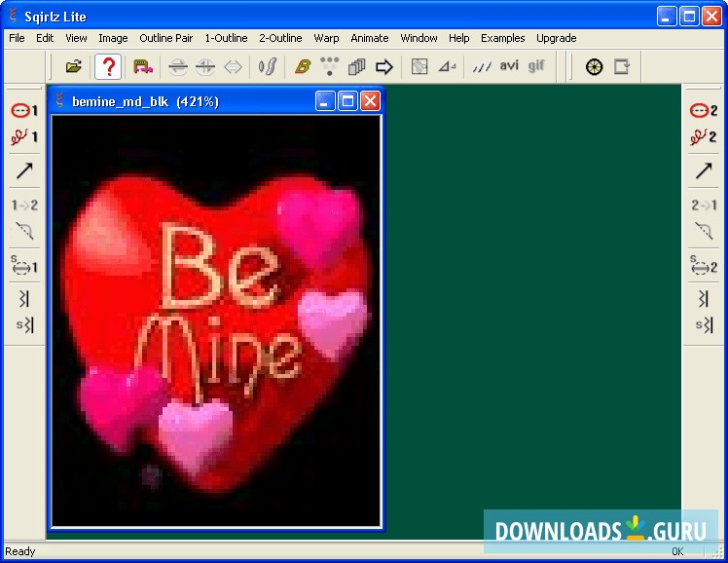Open the Upgrade menu
728x563 pixels.
click(556, 38)
